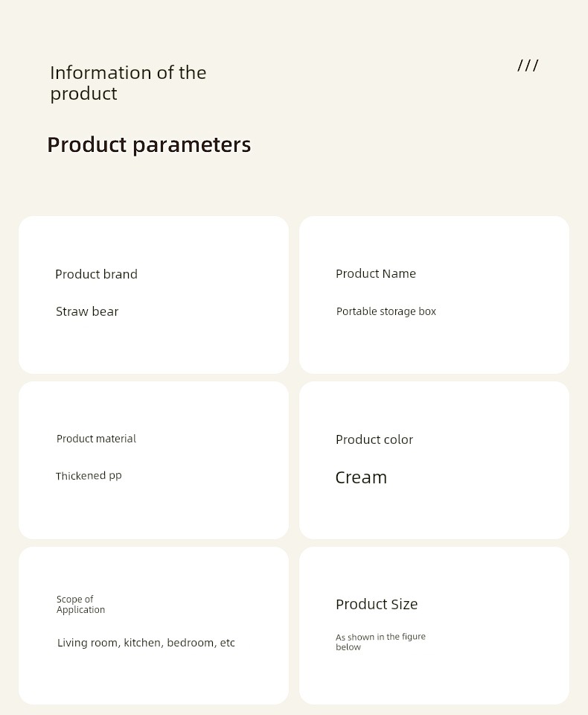This screenshot has width=588, height=715.
Task: Select the "Product parameters" title
Action: point(149,144)
